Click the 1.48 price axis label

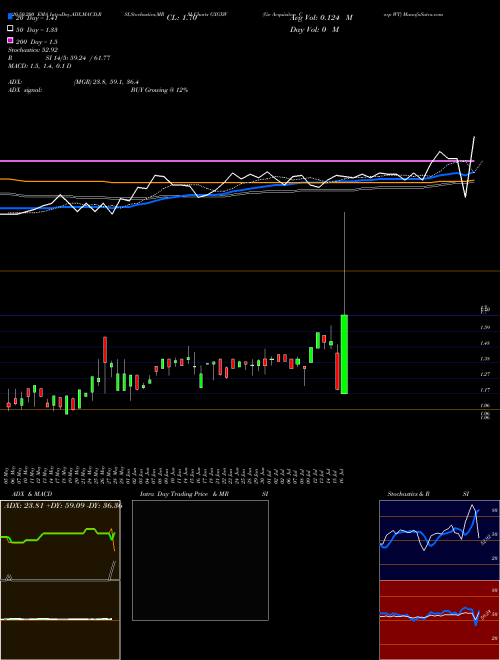[485, 343]
